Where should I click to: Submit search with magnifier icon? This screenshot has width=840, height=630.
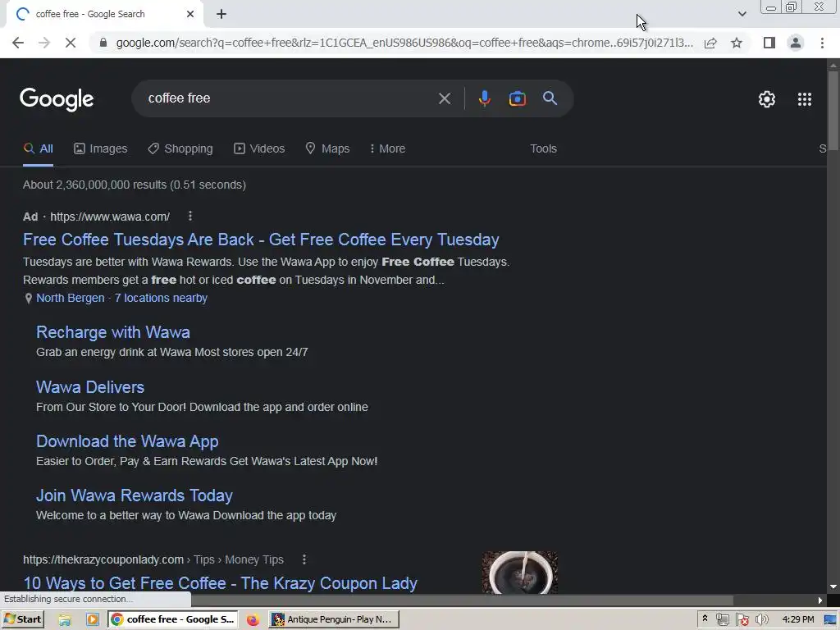[550, 98]
